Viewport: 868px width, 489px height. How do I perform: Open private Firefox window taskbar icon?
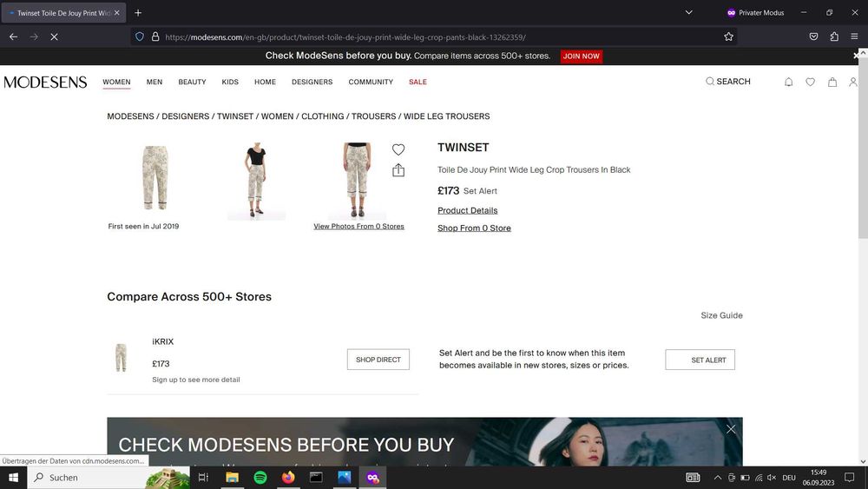coord(372,478)
